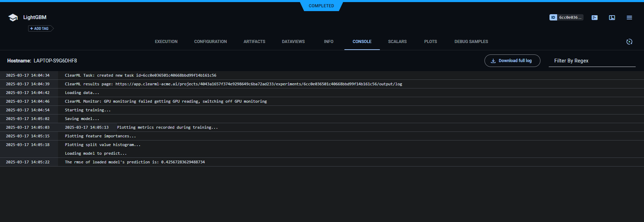Switch to the Configuration tab

(x=210, y=42)
